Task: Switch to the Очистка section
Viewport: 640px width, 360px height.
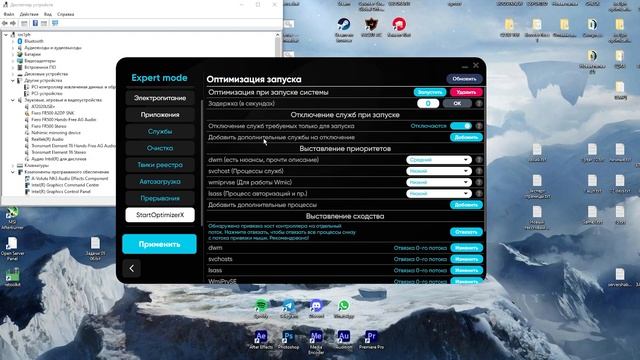Action: [x=160, y=148]
